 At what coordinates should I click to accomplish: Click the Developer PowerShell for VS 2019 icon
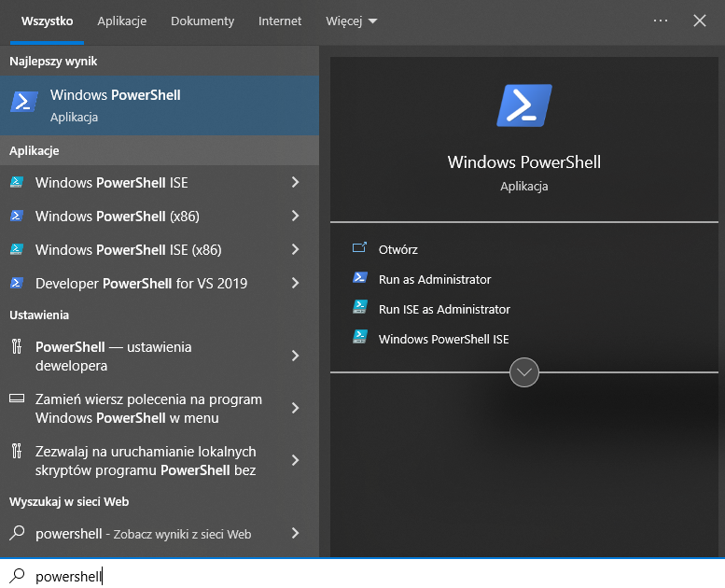(x=17, y=284)
